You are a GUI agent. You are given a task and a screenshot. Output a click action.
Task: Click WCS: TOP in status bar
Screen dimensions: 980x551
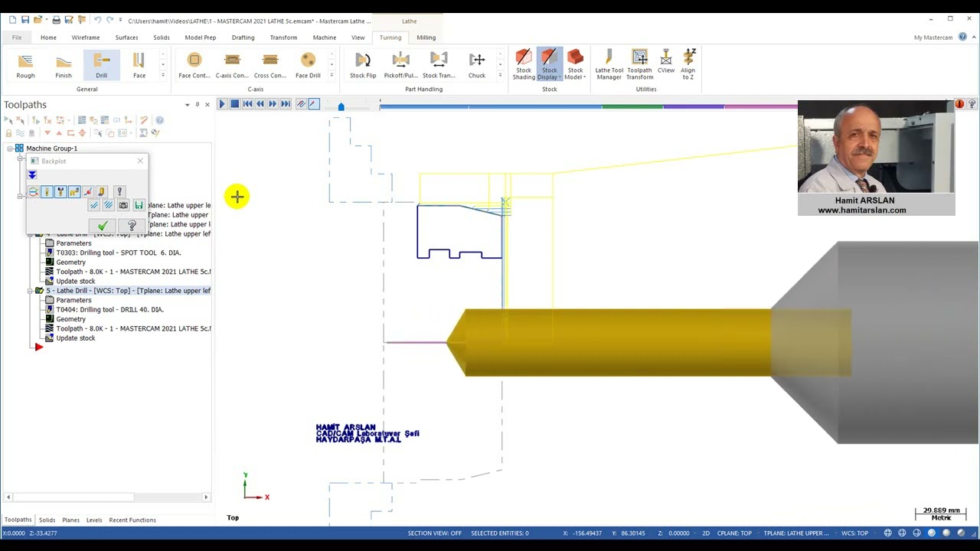(x=854, y=533)
